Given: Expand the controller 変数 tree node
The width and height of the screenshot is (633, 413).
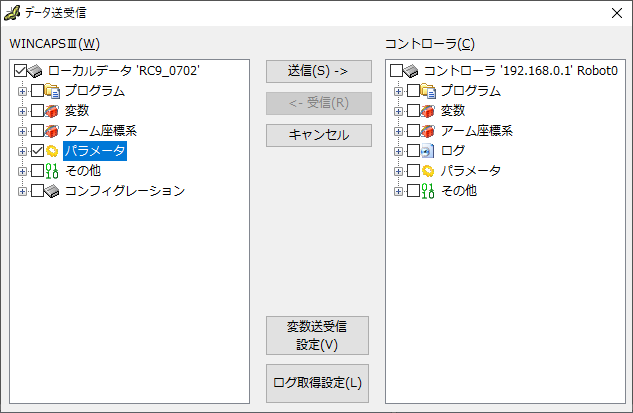Looking at the screenshot, I should click(x=398, y=111).
